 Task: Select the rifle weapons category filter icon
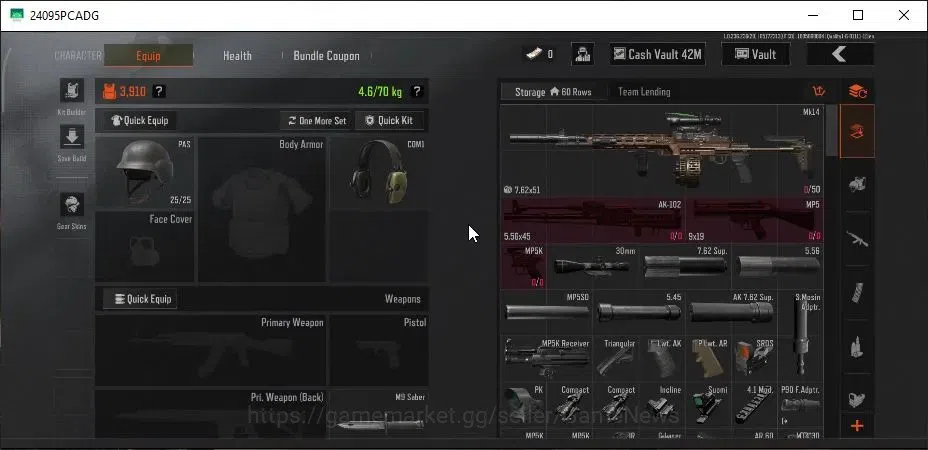(x=857, y=239)
